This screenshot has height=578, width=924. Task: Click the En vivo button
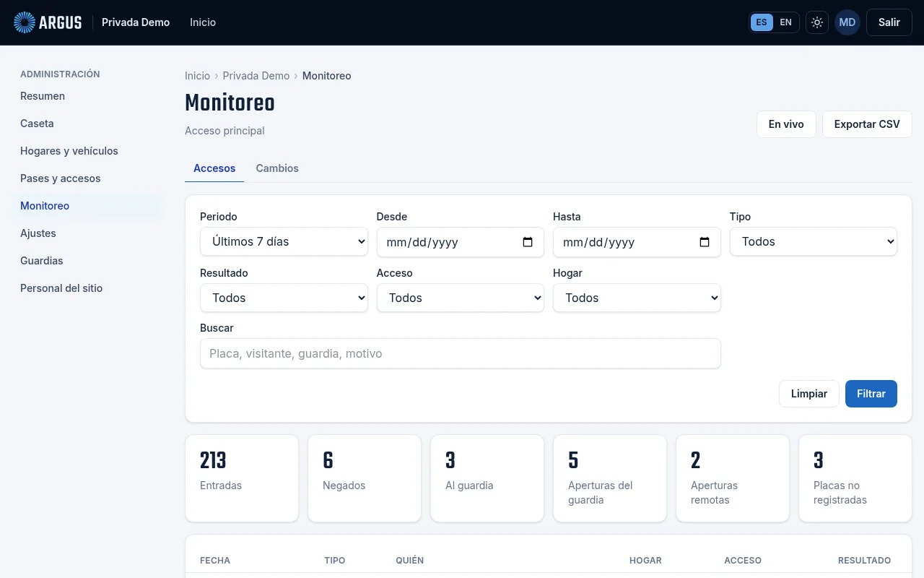point(786,124)
